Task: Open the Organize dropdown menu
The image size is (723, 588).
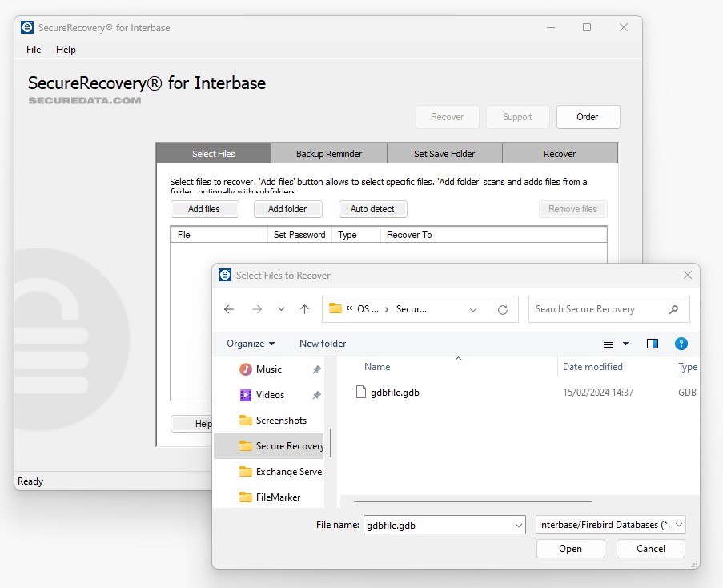Action: tap(251, 344)
